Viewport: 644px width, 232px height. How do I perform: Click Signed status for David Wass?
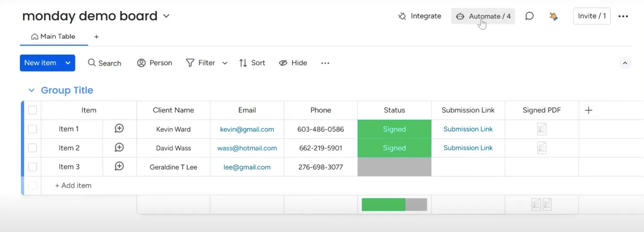(x=394, y=148)
